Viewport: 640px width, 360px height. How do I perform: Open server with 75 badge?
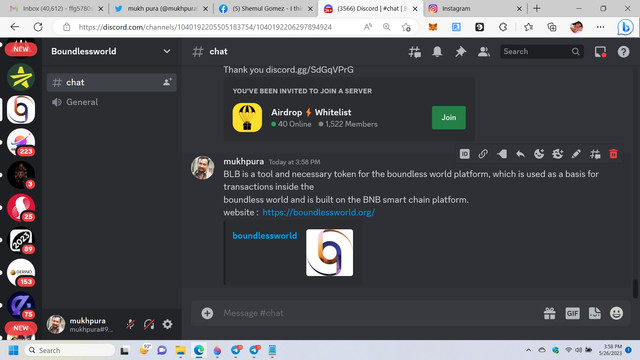[x=21, y=305]
